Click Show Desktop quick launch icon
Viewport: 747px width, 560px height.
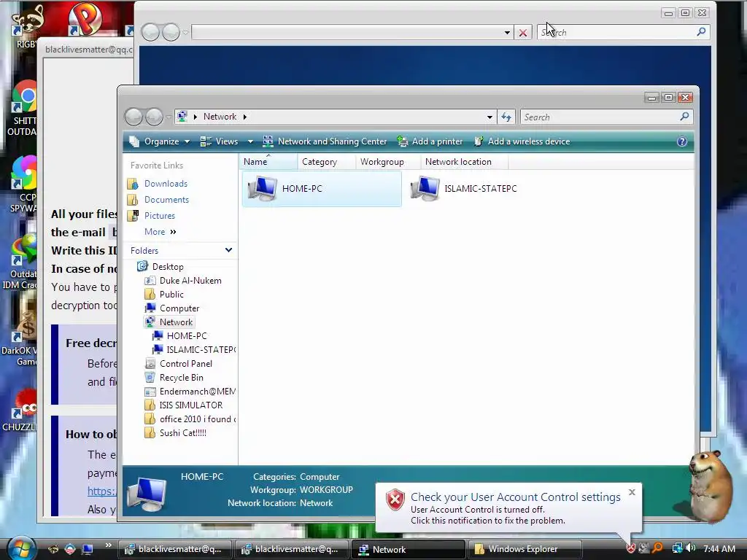tap(88, 549)
